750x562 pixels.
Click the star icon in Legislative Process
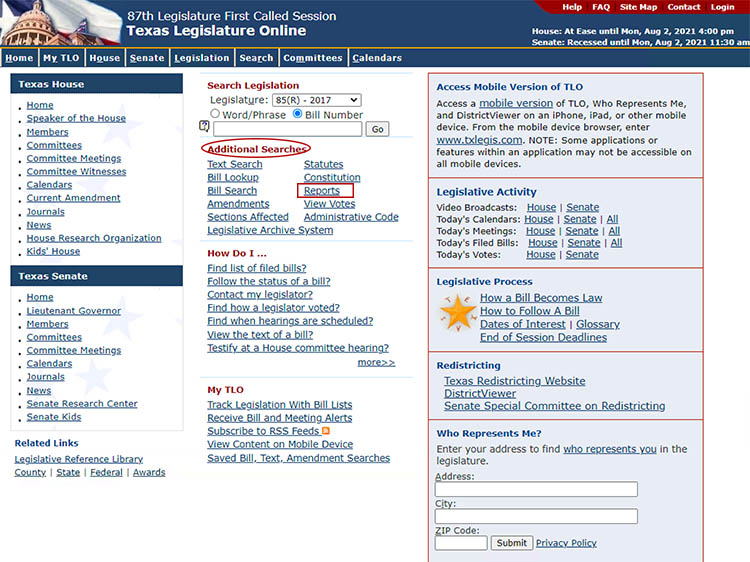click(x=458, y=314)
